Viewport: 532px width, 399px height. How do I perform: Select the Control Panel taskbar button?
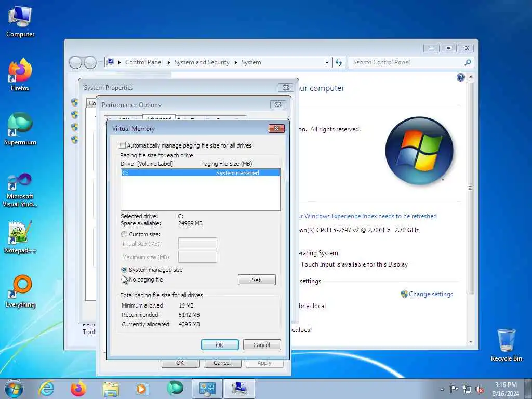[x=207, y=389]
